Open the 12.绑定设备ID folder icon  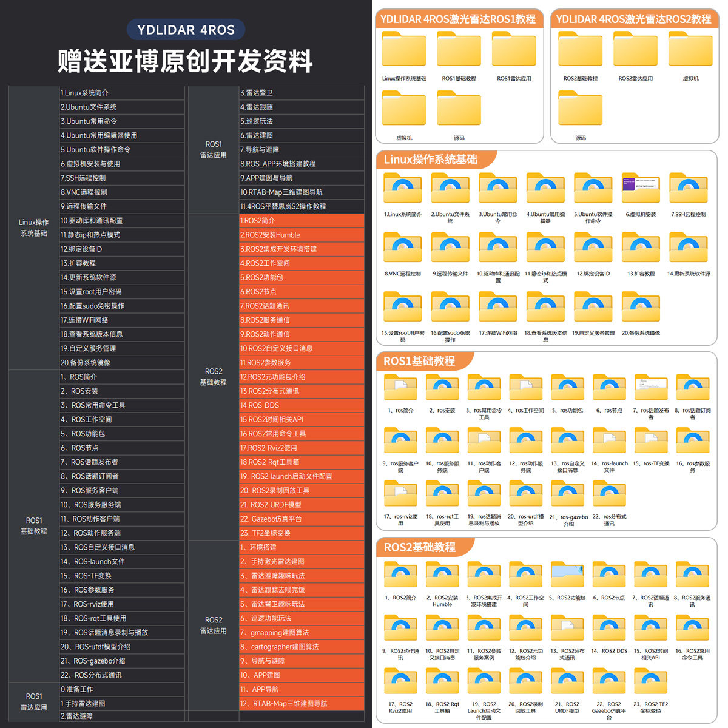593,248
